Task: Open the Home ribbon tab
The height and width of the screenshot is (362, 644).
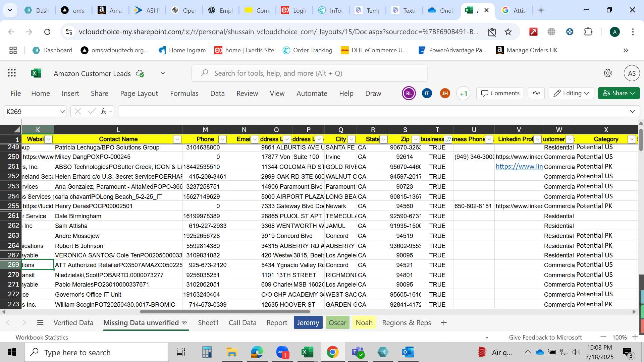Action: [x=41, y=94]
